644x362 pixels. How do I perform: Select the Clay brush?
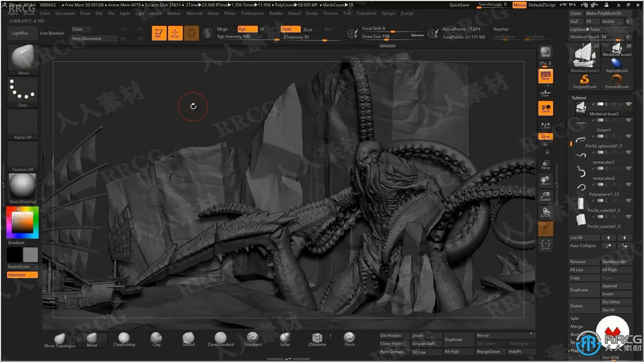[156, 340]
